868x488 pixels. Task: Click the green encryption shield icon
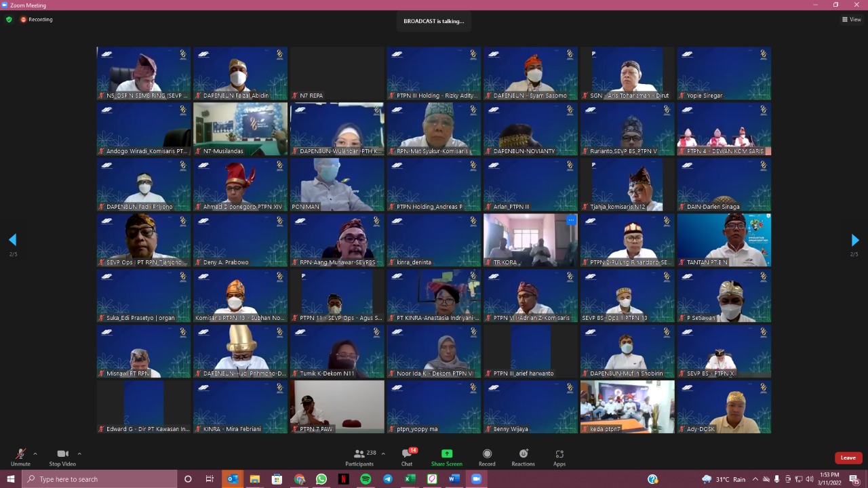point(9,20)
